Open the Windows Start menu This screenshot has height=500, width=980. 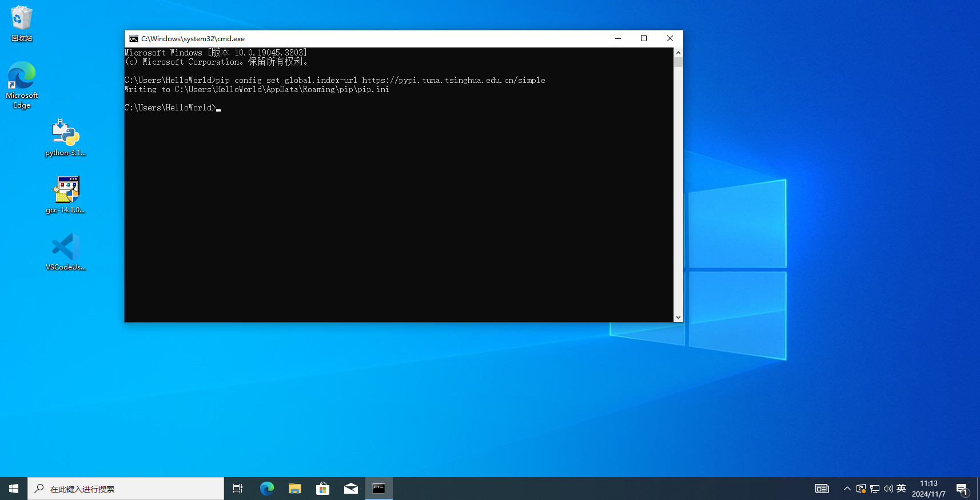coord(14,489)
